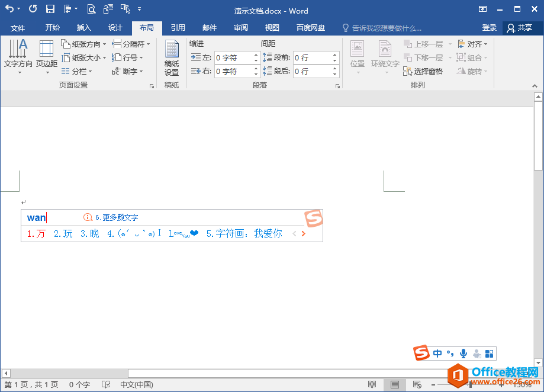Select candidate 1.万 in the IME bar

[x=36, y=233]
